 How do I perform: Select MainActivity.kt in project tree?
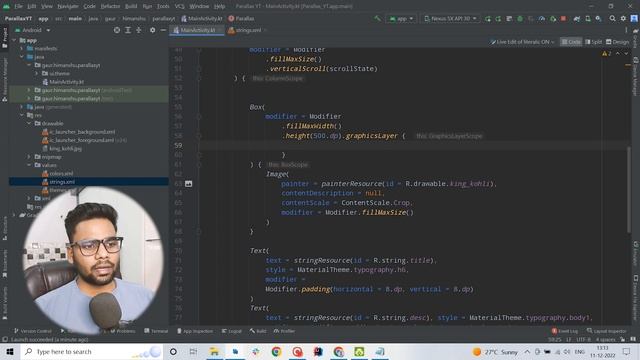[x=63, y=82]
